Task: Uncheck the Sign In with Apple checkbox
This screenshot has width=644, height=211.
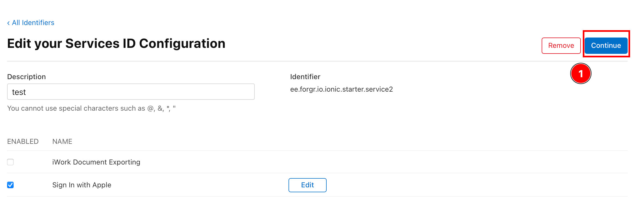Action: click(x=10, y=185)
